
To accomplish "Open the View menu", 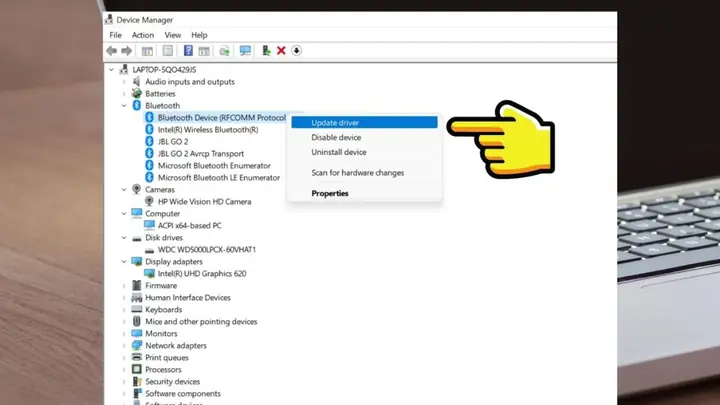I will click(x=173, y=35).
